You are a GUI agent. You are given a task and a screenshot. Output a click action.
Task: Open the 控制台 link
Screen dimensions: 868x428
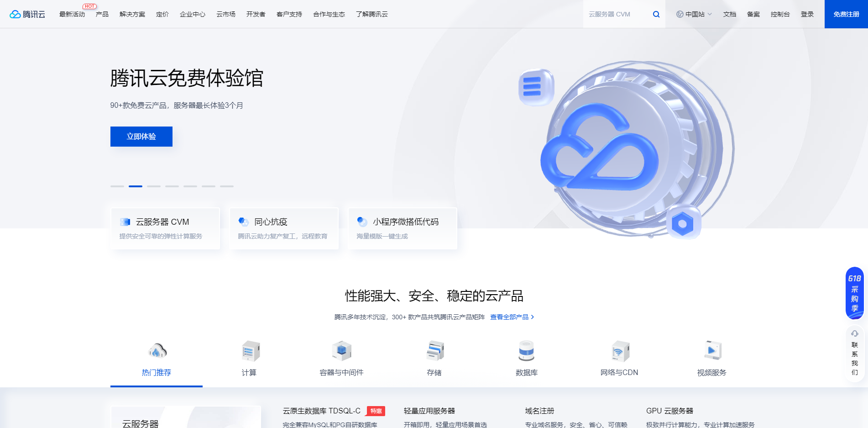click(780, 14)
